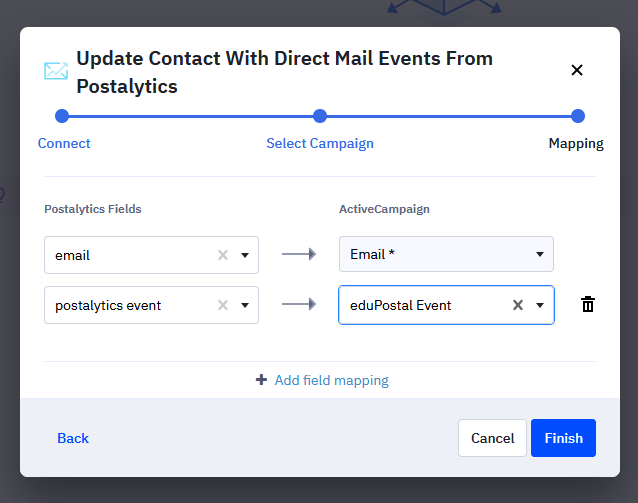Click the envelope mail icon in header

[56, 71]
